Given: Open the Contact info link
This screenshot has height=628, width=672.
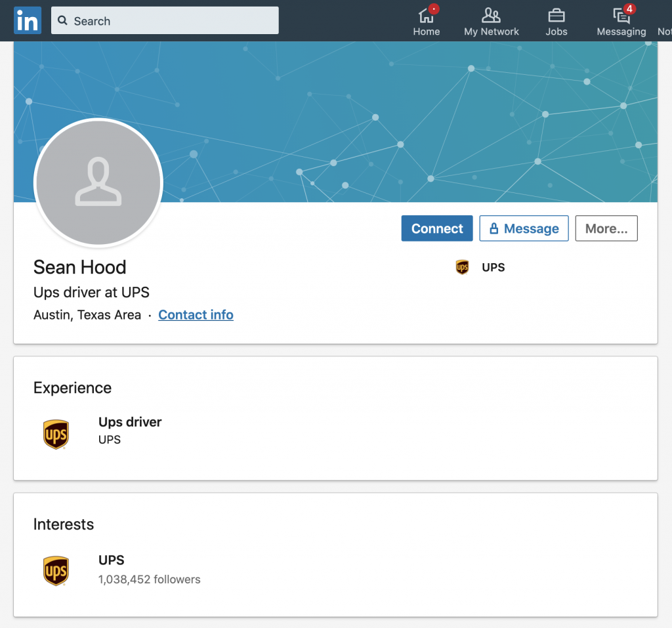Looking at the screenshot, I should pos(196,314).
